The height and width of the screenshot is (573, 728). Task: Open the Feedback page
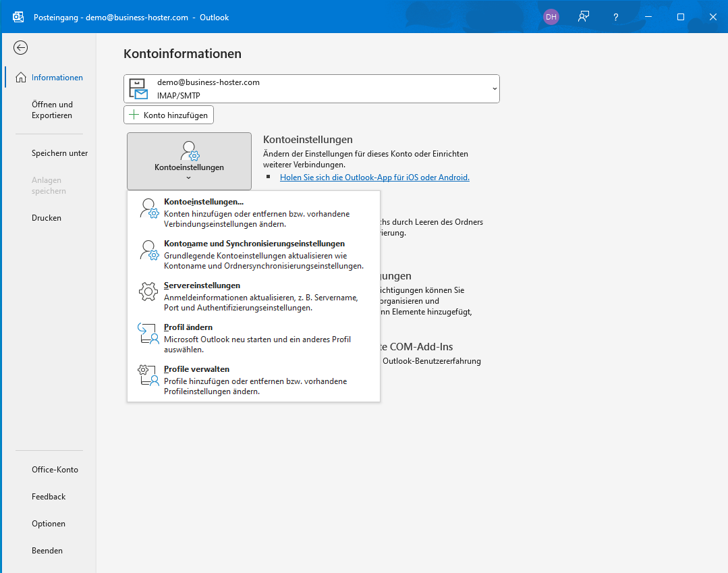point(49,496)
